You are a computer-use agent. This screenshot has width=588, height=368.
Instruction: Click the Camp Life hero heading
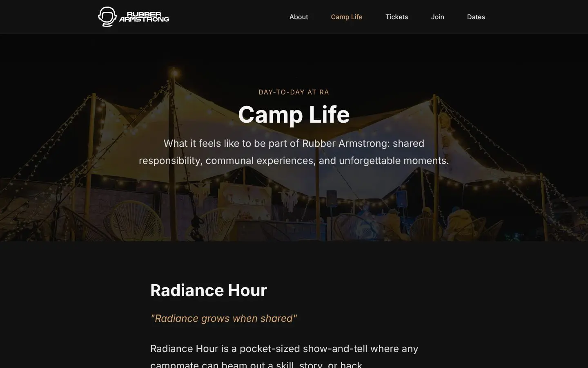294,114
